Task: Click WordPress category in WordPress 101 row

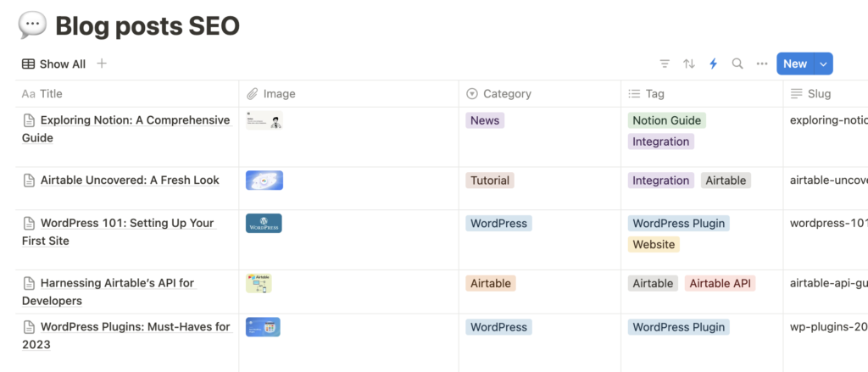Action: click(498, 224)
